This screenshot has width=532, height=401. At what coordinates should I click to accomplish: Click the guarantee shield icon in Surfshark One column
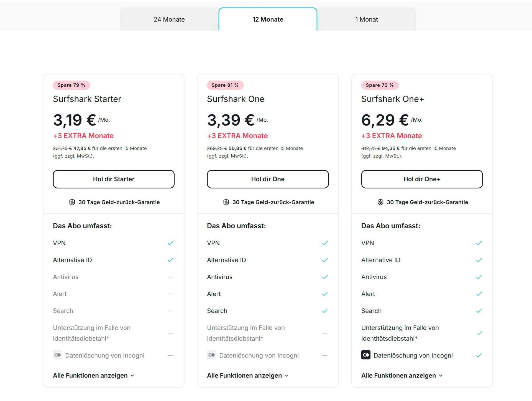point(226,202)
